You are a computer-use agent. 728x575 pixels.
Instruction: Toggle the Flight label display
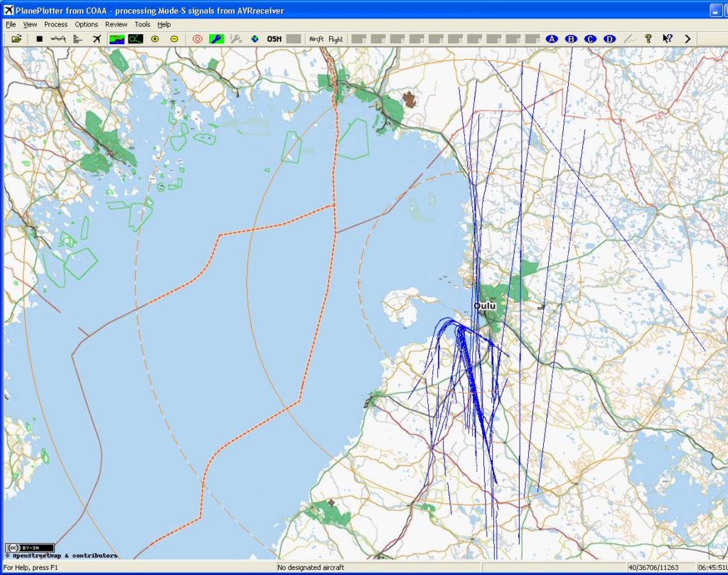336,39
